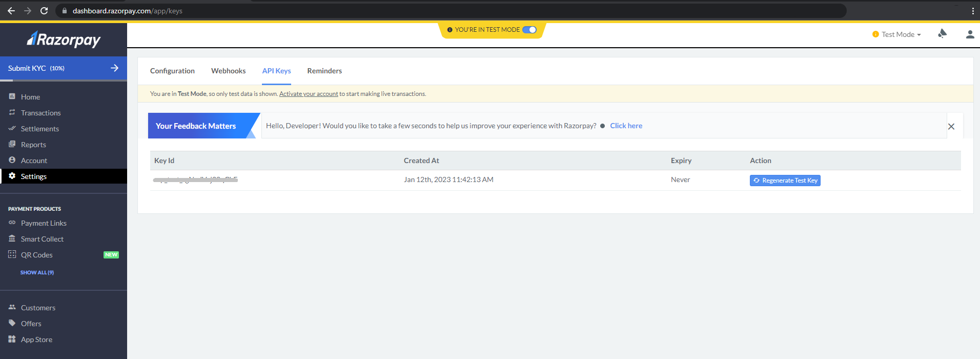Click the Settlements double-check icon
The height and width of the screenshot is (359, 980).
pyautogui.click(x=12, y=128)
